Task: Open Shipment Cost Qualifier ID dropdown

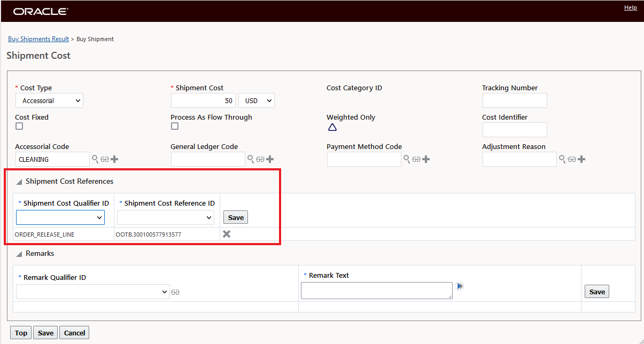Action: (60, 217)
